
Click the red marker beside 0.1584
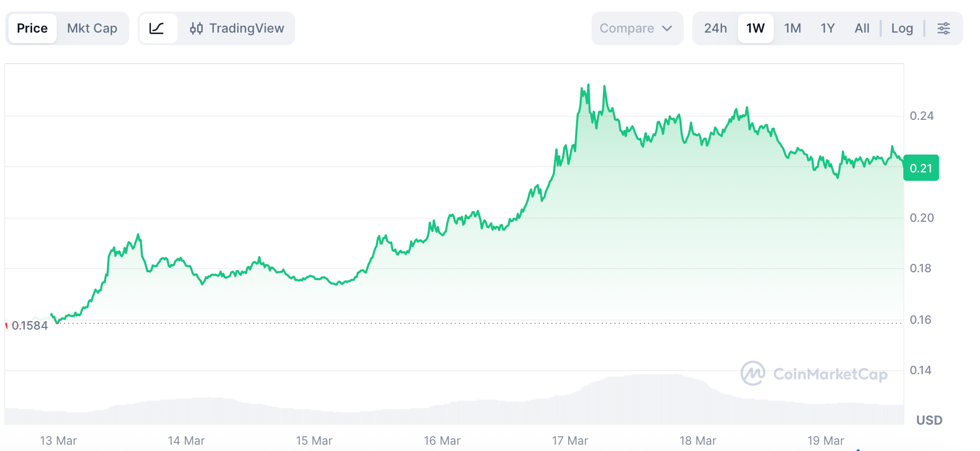[6, 326]
